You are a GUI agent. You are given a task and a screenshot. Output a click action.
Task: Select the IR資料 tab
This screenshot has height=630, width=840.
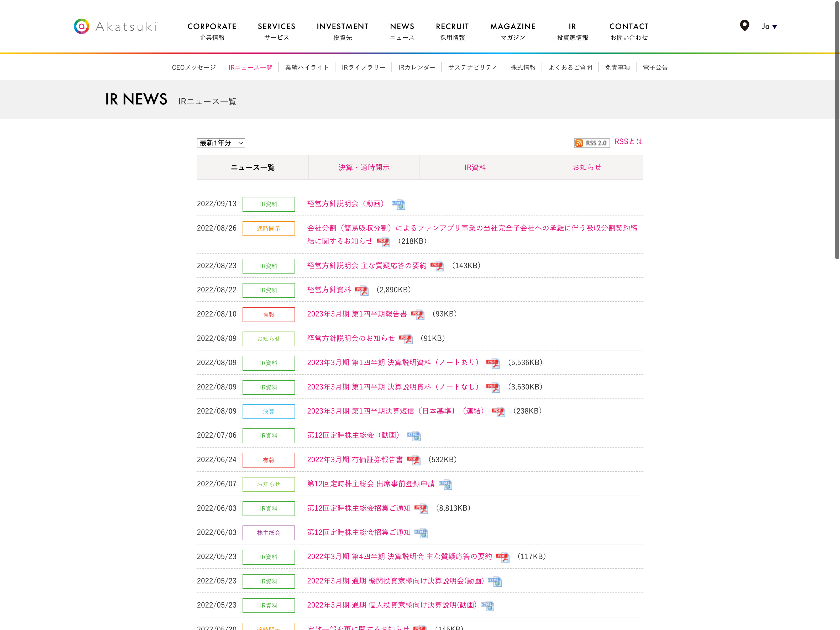pyautogui.click(x=475, y=167)
